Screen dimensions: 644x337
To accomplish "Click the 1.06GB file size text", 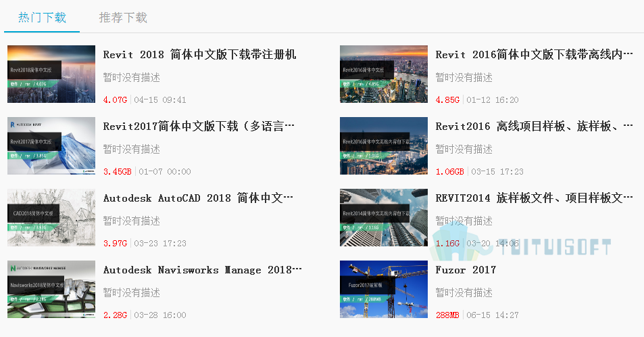I will coord(450,172).
